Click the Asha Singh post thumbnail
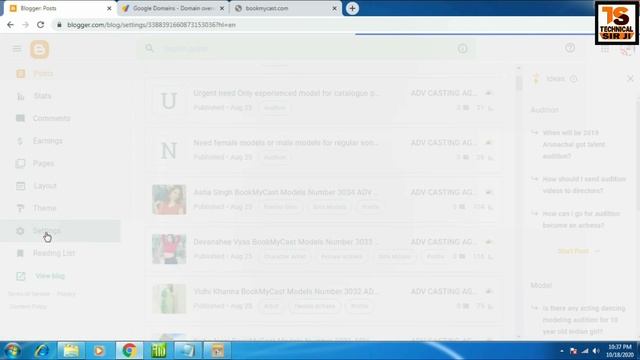Viewport: 640px width, 360px height. pyautogui.click(x=169, y=200)
